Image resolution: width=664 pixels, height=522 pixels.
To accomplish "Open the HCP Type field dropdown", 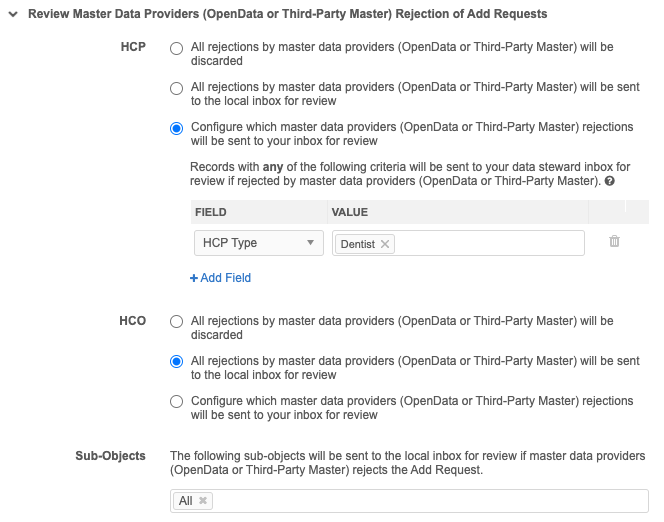I will tap(257, 243).
